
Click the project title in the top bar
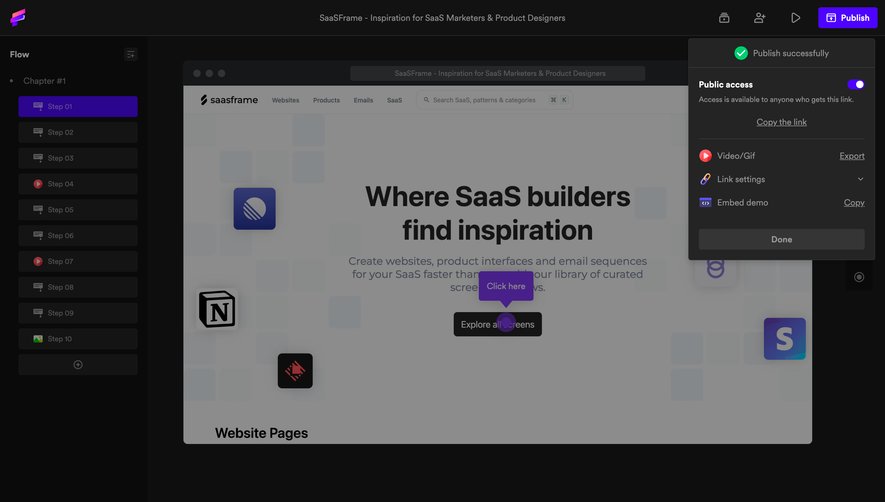(442, 18)
